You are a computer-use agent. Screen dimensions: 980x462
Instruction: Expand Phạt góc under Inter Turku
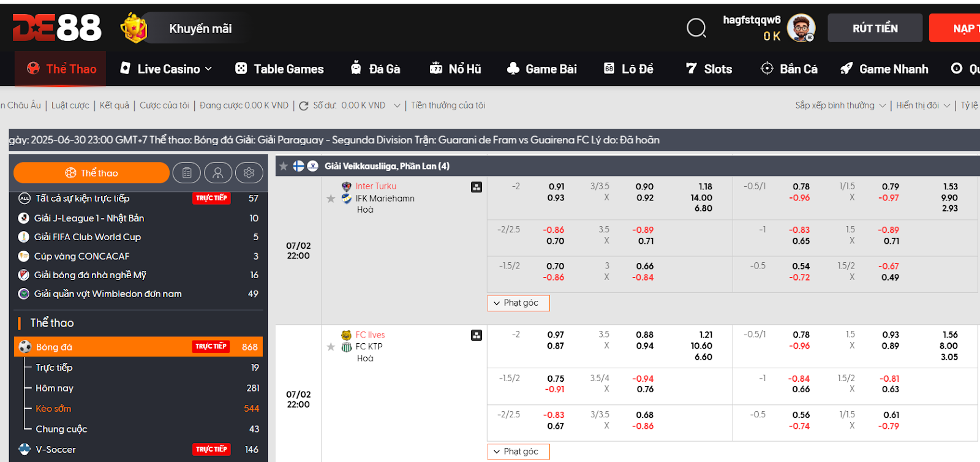click(x=518, y=303)
